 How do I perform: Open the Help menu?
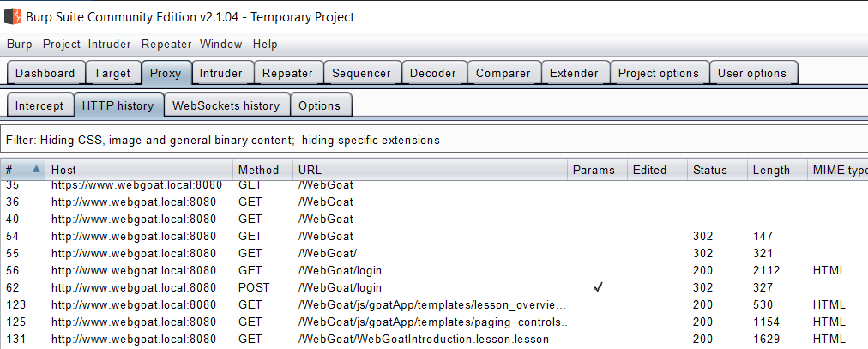(x=265, y=45)
